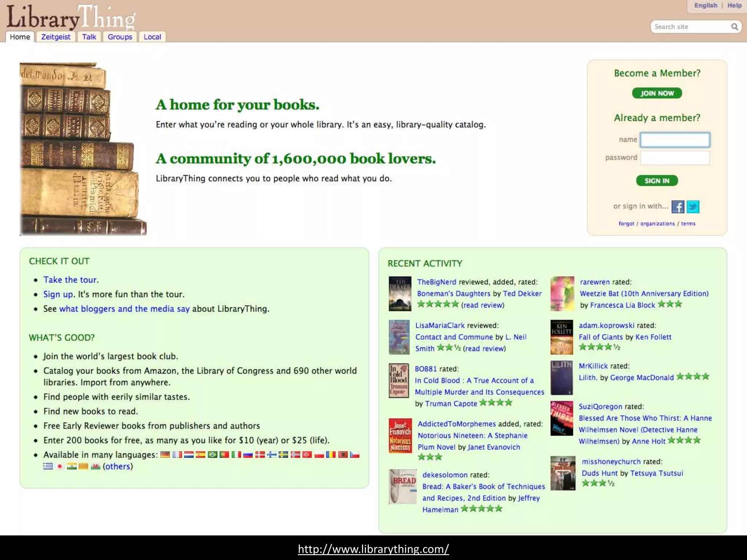Select the Polish flag language
The height and width of the screenshot is (560, 747).
coord(319,455)
